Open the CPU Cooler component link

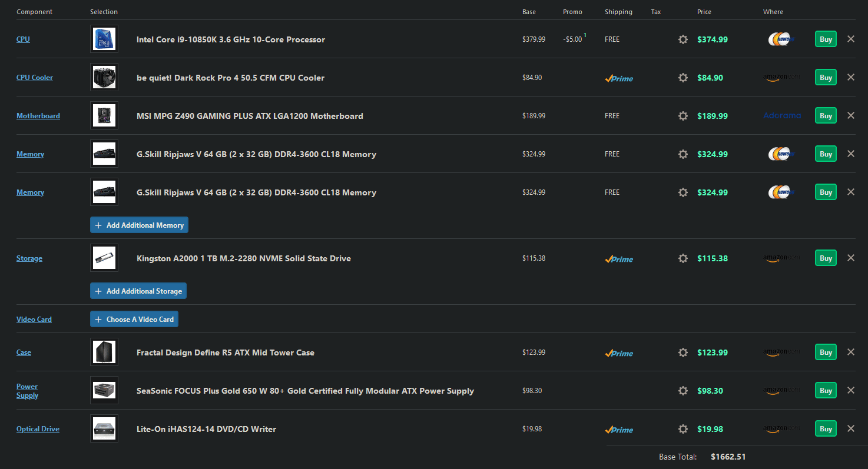click(x=35, y=78)
